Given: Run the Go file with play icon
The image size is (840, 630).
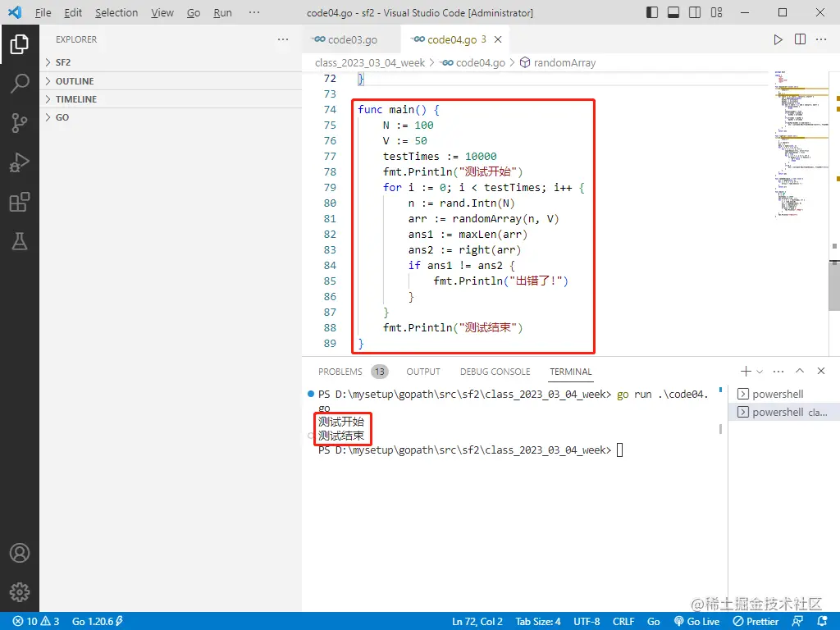Looking at the screenshot, I should 778,39.
